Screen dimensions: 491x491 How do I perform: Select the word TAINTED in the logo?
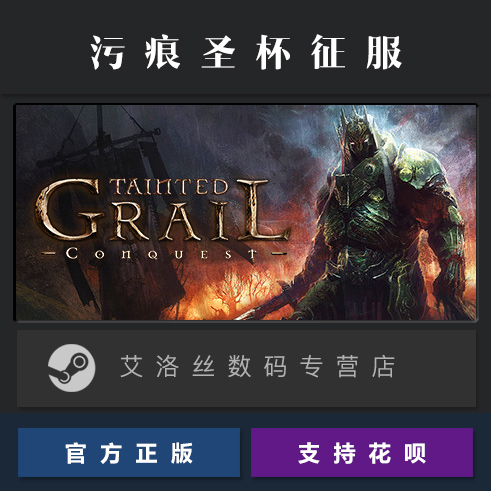click(x=169, y=187)
